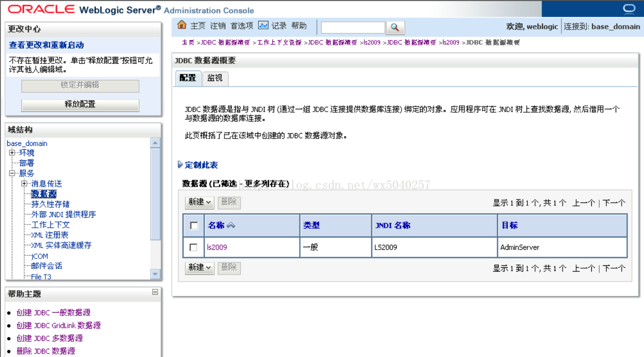Switch to the 配置 tab
This screenshot has height=357, width=644.
pos(188,78)
